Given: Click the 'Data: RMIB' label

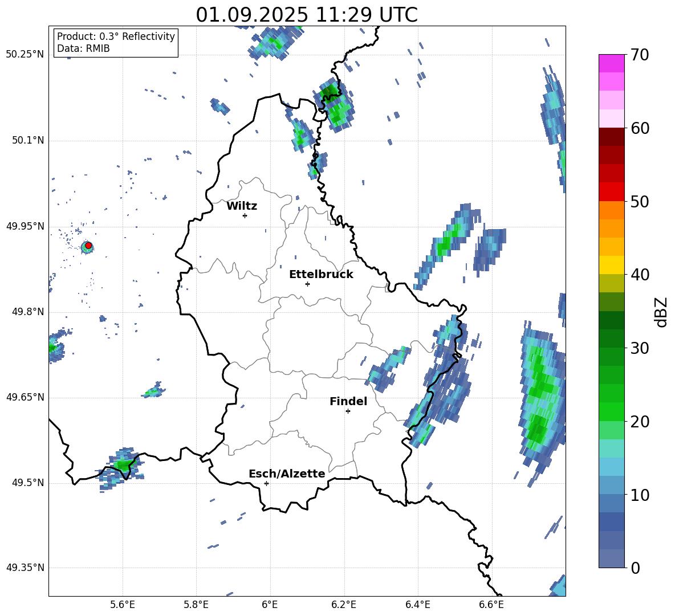Looking at the screenshot, I should click(83, 48).
